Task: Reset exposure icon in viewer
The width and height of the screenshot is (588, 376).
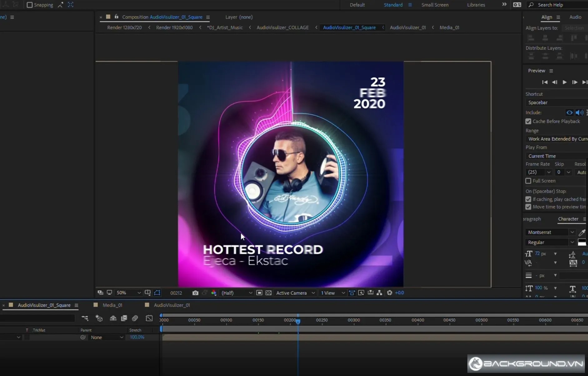Action: click(389, 293)
